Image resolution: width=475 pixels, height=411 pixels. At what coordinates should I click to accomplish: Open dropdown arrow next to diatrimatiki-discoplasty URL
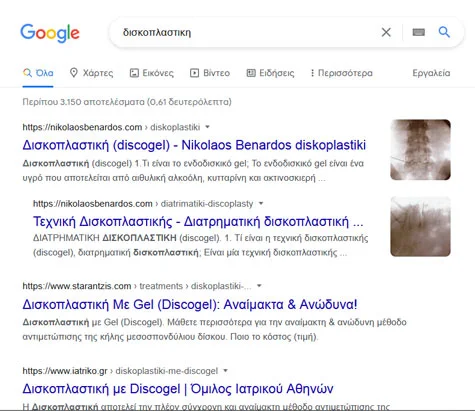point(261,203)
